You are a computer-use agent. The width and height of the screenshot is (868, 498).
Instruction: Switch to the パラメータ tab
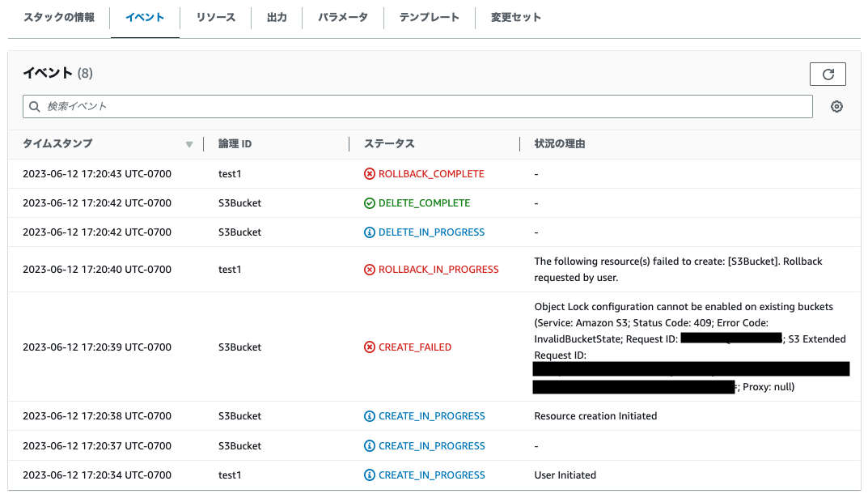coord(342,16)
